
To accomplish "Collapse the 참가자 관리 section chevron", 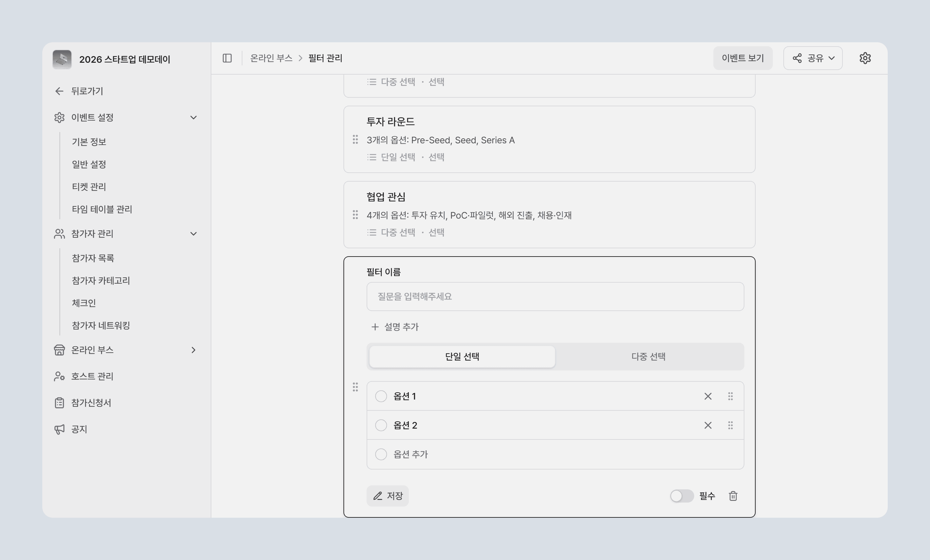I will pyautogui.click(x=193, y=233).
